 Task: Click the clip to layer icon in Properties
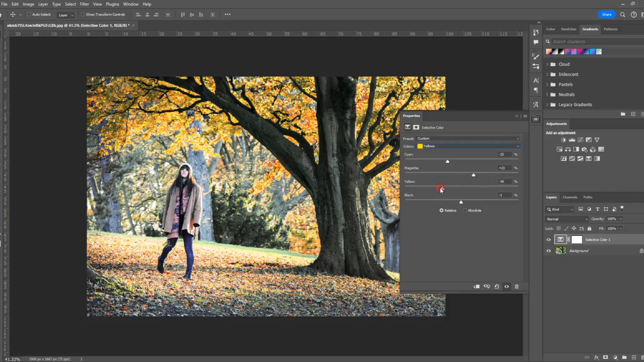pos(476,287)
